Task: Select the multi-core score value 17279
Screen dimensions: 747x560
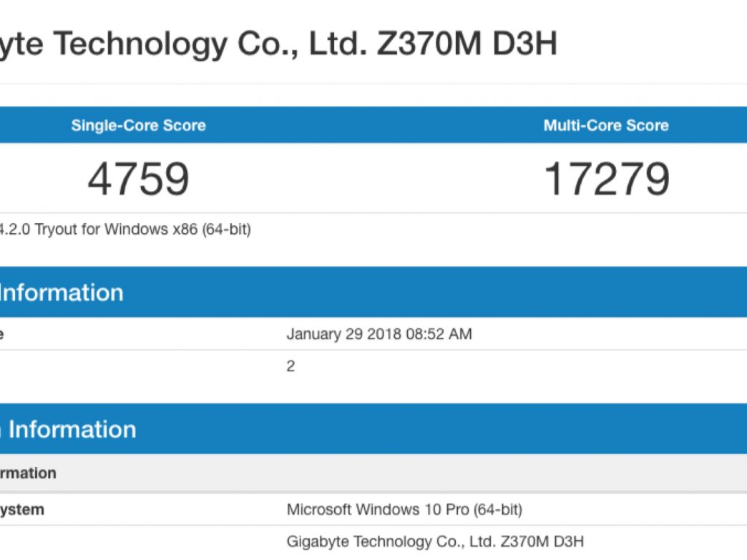Action: [x=607, y=179]
